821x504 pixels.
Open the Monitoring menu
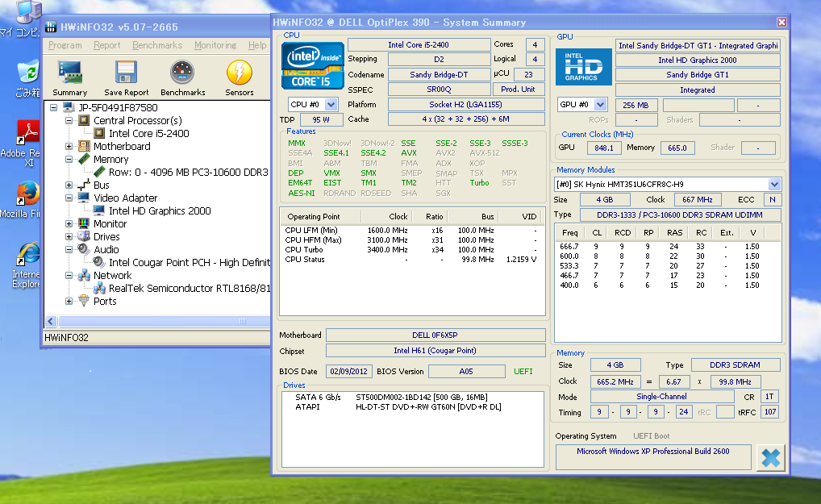[215, 46]
